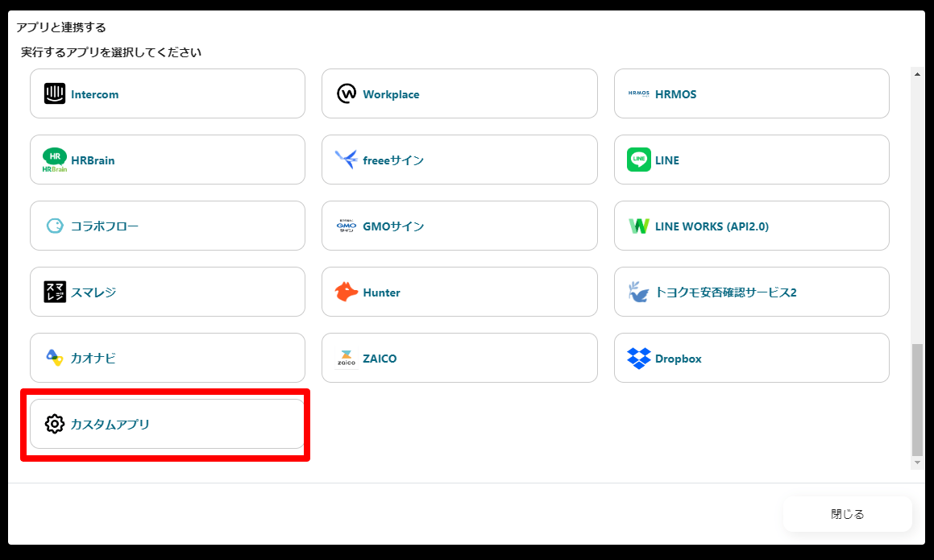The height and width of the screenshot is (560, 934).
Task: Click the Hunter label text
Action: coord(381,292)
